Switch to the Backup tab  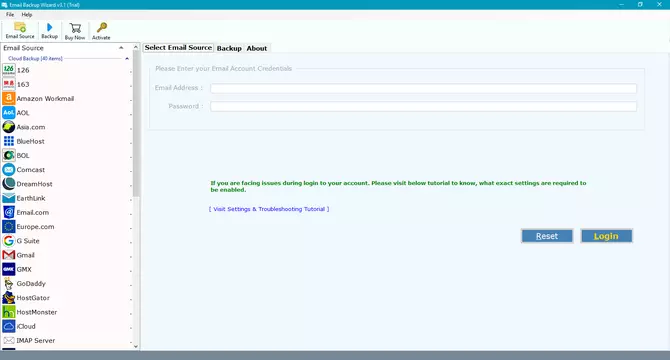[229, 48]
